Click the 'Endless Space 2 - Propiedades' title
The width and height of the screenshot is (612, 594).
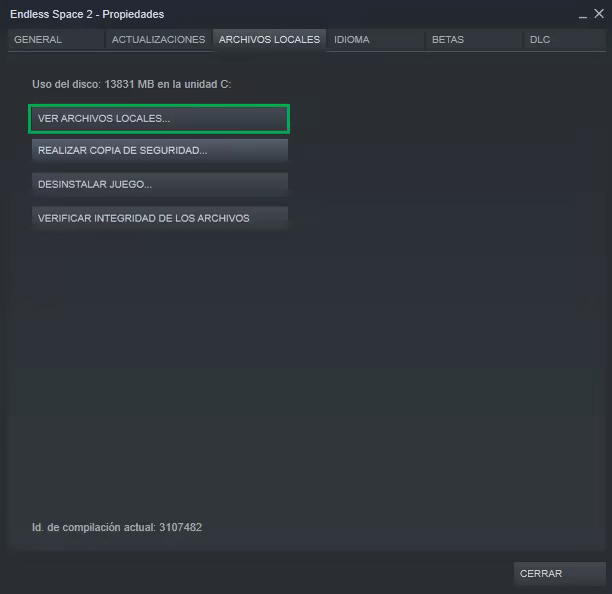tap(87, 15)
